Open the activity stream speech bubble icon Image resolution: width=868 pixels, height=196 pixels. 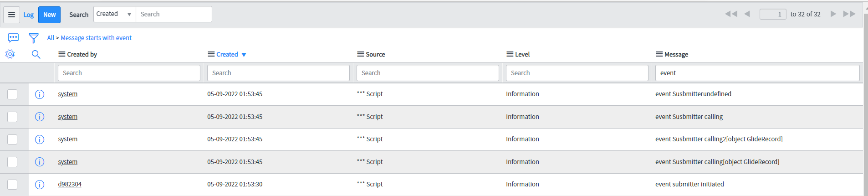coord(13,37)
